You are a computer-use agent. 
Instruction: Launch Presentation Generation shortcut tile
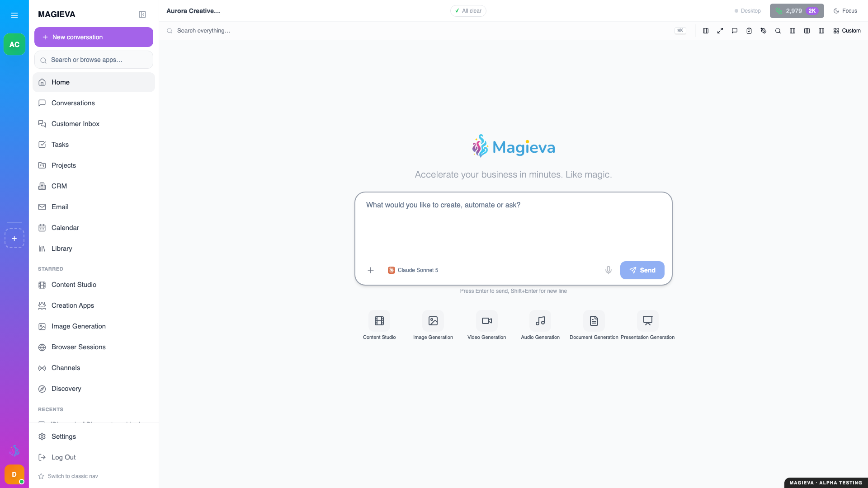(648, 325)
